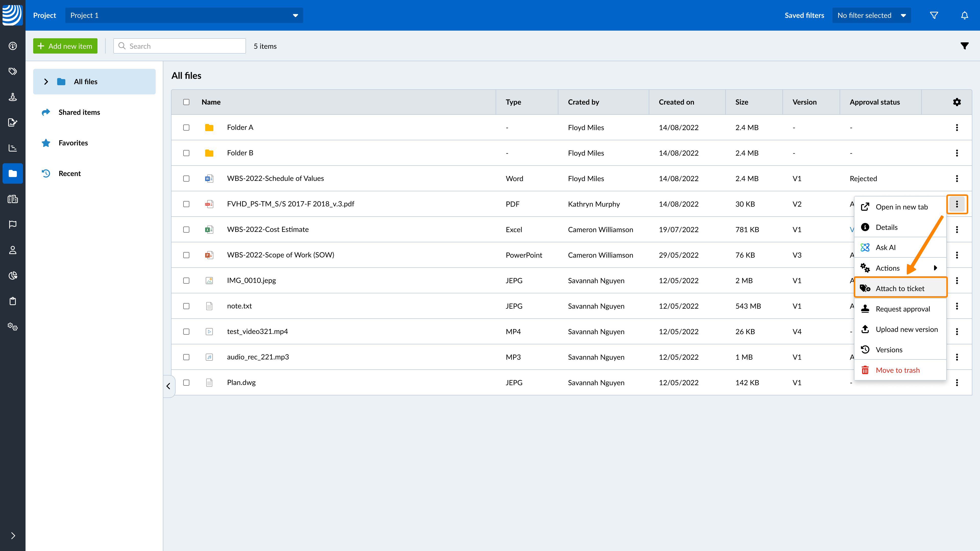
Task: Click the solid filter icon below header
Action: click(x=964, y=46)
